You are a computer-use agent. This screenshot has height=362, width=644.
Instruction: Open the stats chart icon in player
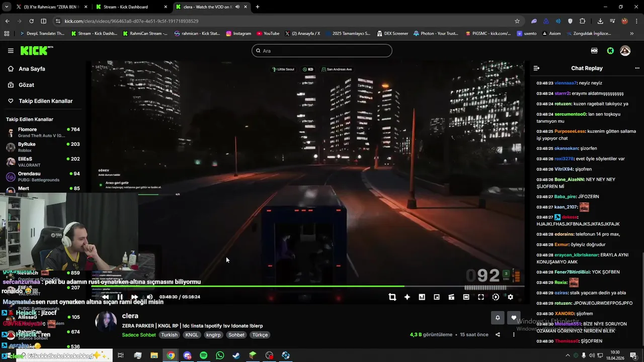click(422, 297)
